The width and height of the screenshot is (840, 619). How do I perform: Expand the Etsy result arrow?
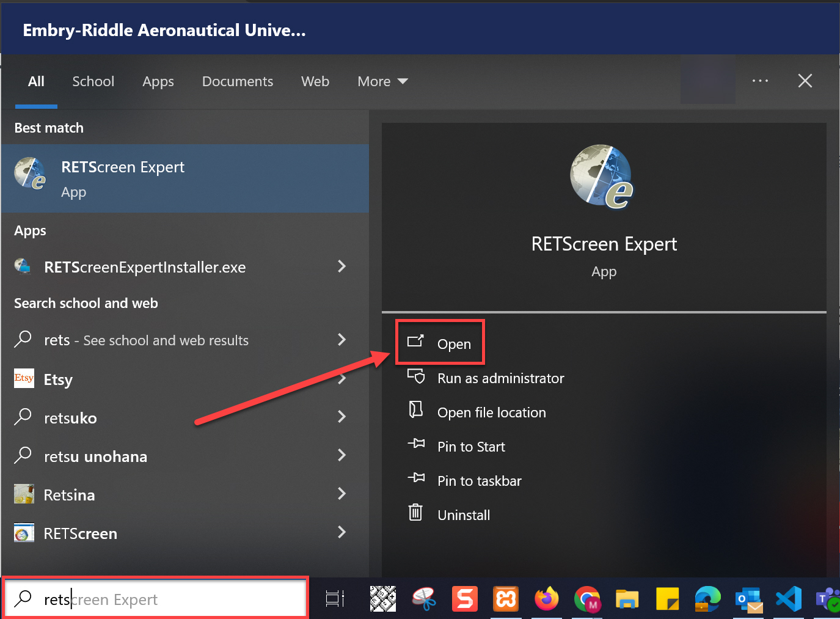(341, 378)
